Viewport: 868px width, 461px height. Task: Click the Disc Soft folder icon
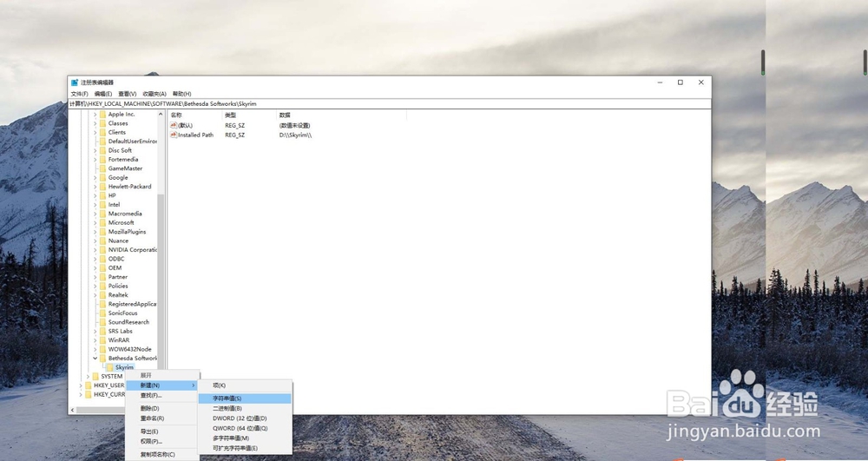tap(103, 150)
